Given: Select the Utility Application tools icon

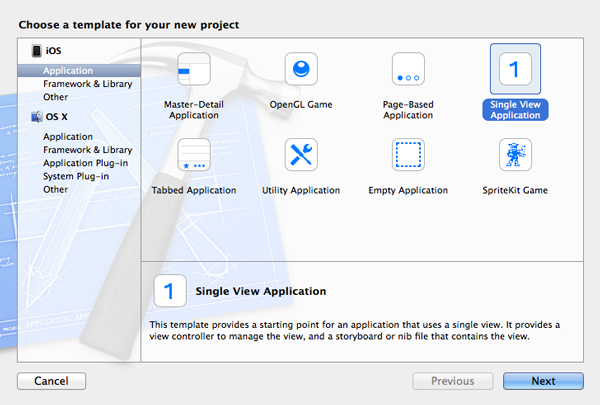Looking at the screenshot, I should [x=301, y=156].
